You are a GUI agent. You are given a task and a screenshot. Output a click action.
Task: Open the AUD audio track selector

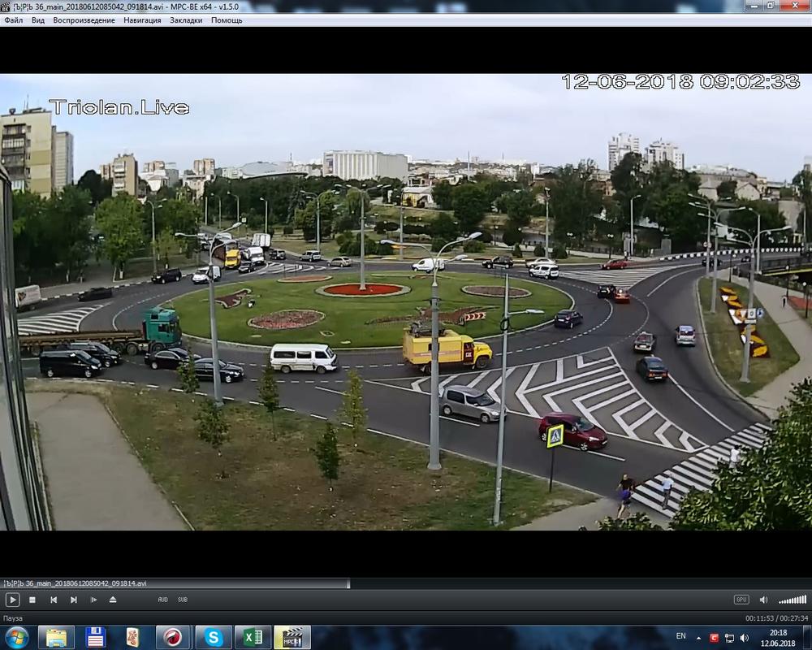point(162,600)
